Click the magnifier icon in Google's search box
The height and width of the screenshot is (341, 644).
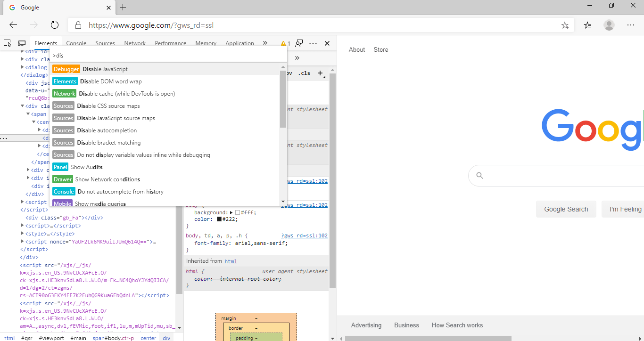tap(480, 176)
